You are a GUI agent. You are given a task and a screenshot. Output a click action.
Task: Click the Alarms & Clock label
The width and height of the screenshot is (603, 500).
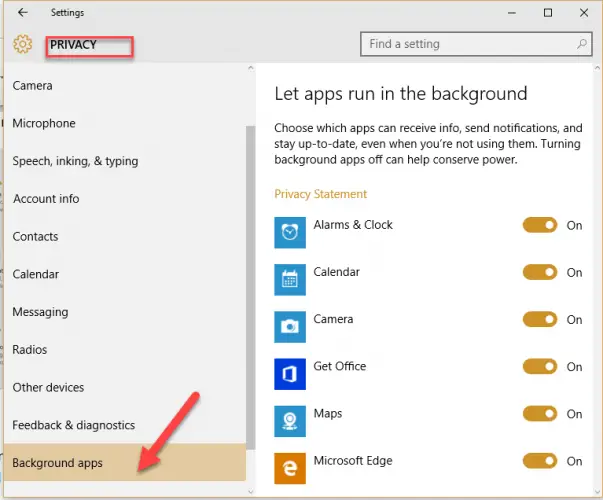(x=353, y=225)
